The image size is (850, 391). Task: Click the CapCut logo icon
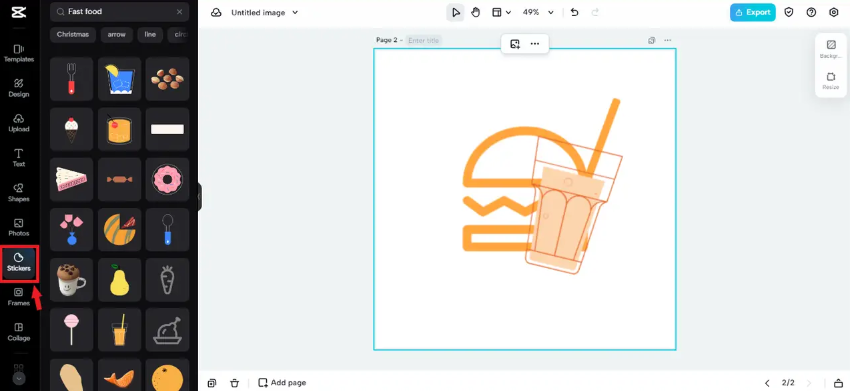18,12
